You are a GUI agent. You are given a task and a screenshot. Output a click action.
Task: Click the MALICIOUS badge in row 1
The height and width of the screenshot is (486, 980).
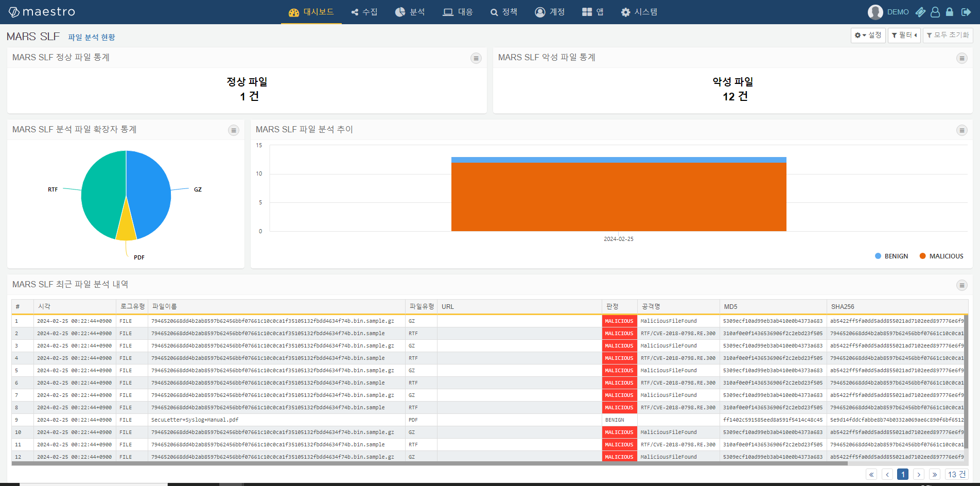[x=619, y=321]
